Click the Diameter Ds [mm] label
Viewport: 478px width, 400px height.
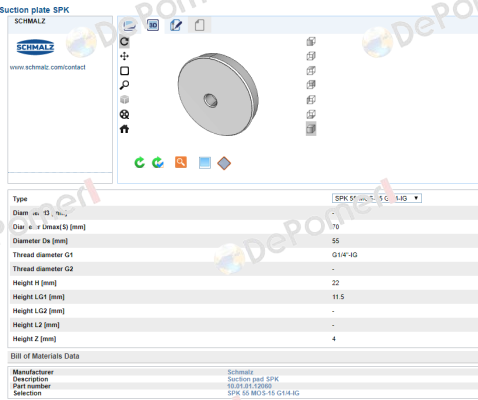(x=40, y=241)
